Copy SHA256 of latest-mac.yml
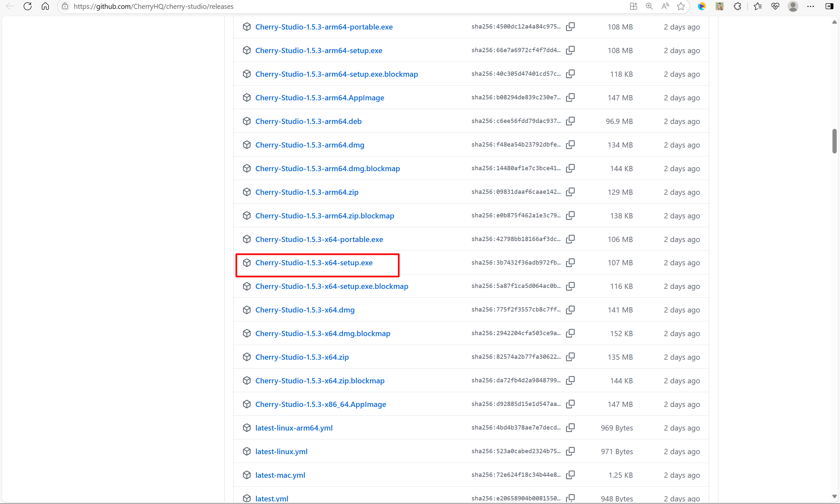 tap(570, 475)
